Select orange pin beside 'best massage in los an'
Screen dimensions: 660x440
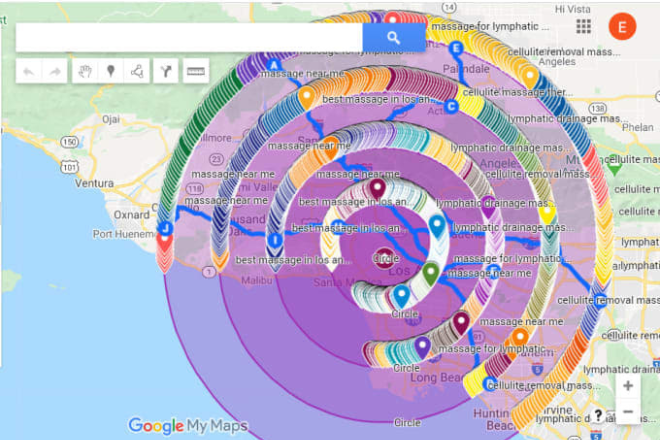306,98
